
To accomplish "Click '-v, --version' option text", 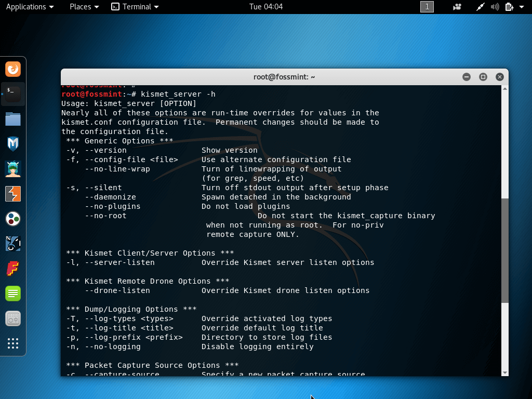I will [96, 150].
